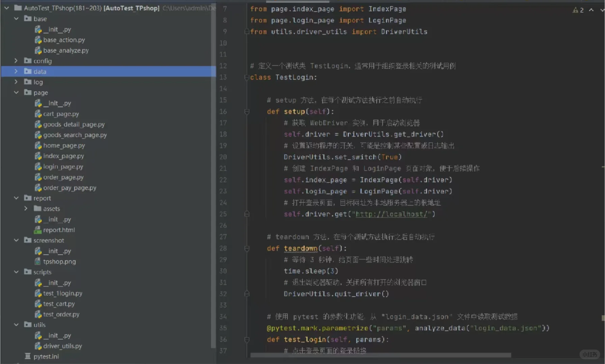The image size is (605, 364).
Task: Select the highlighted data folder
Action: (x=40, y=71)
